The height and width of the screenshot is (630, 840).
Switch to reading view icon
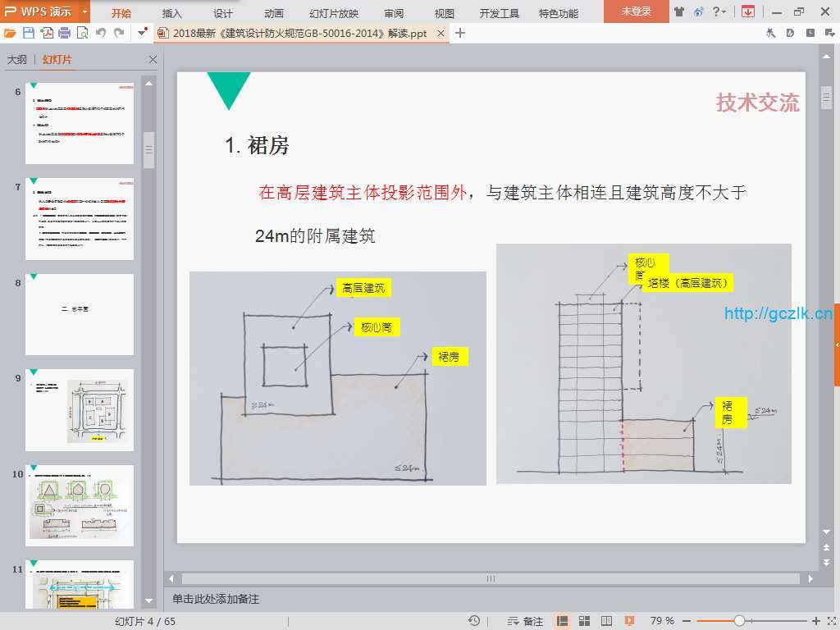[x=607, y=621]
